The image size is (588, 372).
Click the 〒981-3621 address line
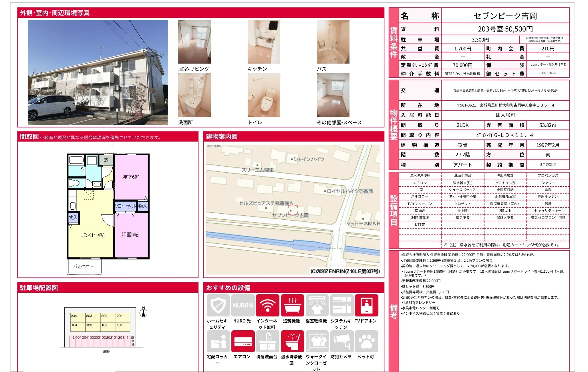click(505, 105)
